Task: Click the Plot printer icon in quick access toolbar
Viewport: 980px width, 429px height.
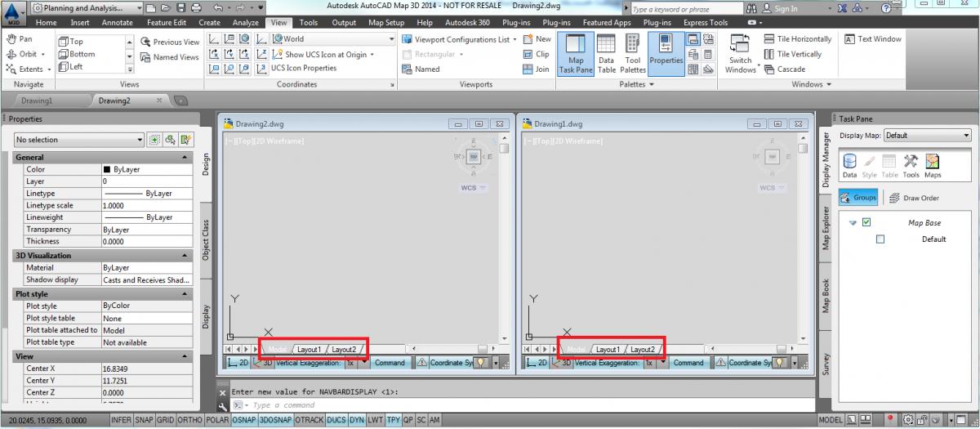Action: pos(196,7)
